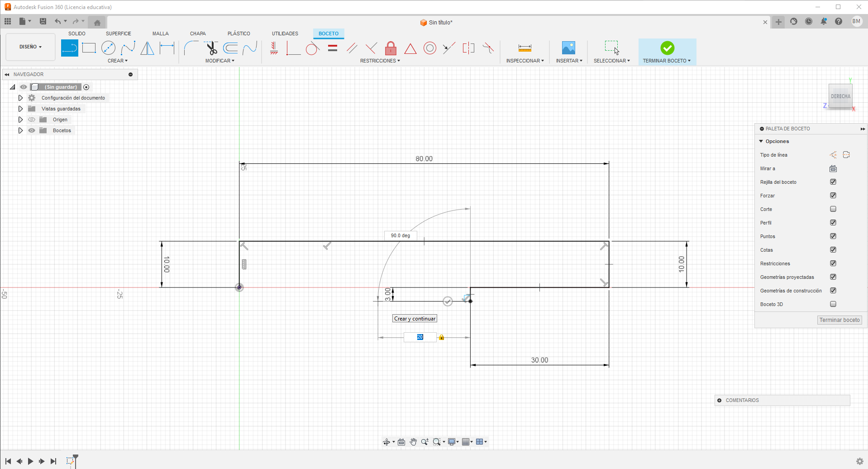Click the Terminar boceto palette button
868x469 pixels.
pos(839,320)
